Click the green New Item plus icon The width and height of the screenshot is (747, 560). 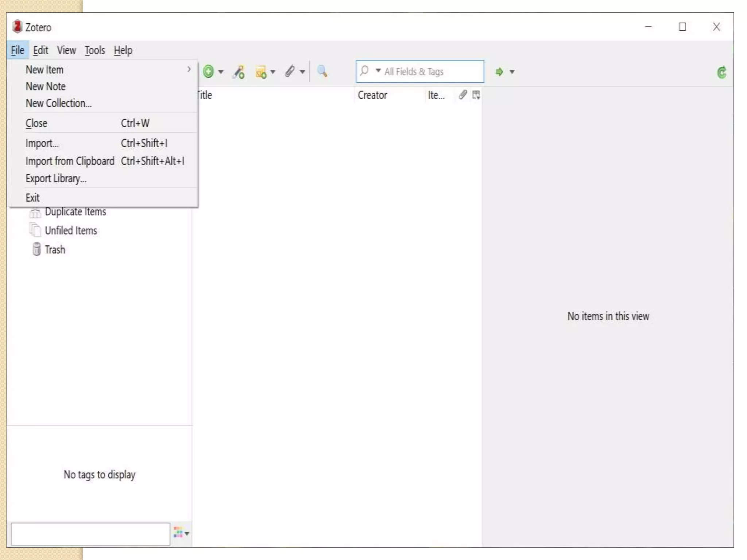tap(208, 71)
